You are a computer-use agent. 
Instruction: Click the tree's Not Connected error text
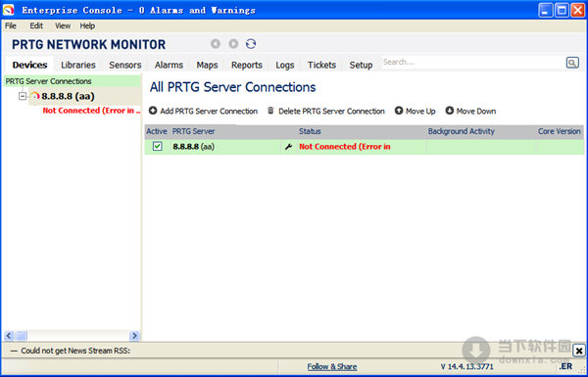(91, 111)
